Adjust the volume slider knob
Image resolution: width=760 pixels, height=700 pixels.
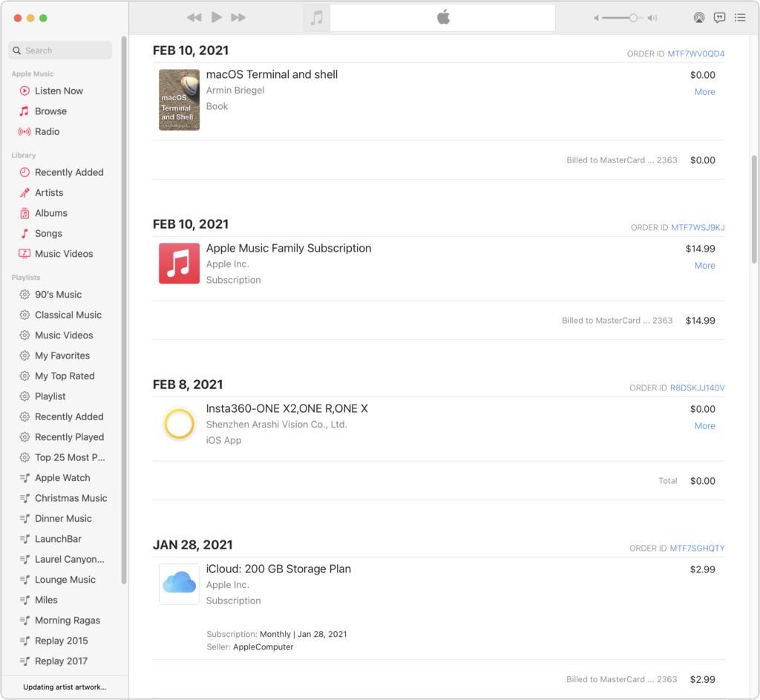click(x=633, y=18)
